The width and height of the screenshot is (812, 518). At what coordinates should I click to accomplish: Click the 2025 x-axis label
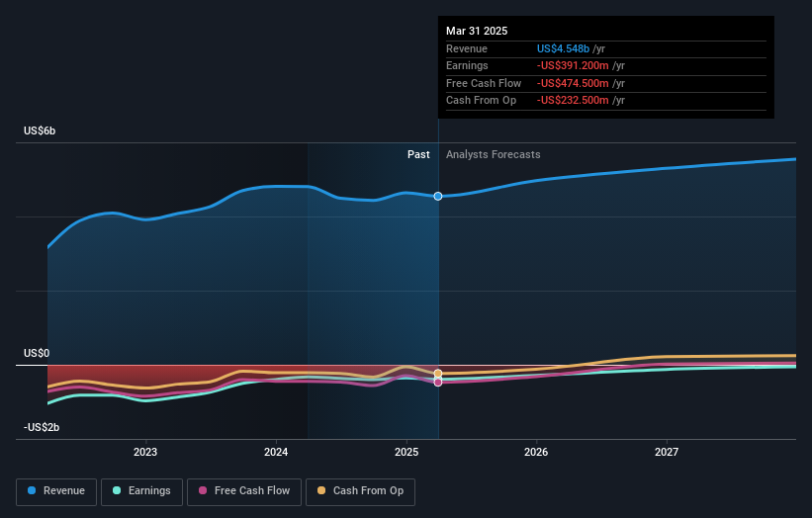click(406, 453)
